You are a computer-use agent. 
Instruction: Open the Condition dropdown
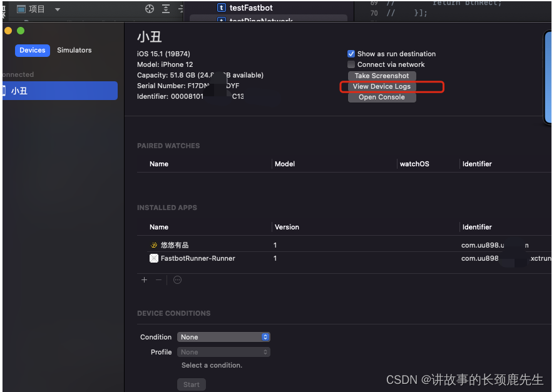(x=223, y=337)
